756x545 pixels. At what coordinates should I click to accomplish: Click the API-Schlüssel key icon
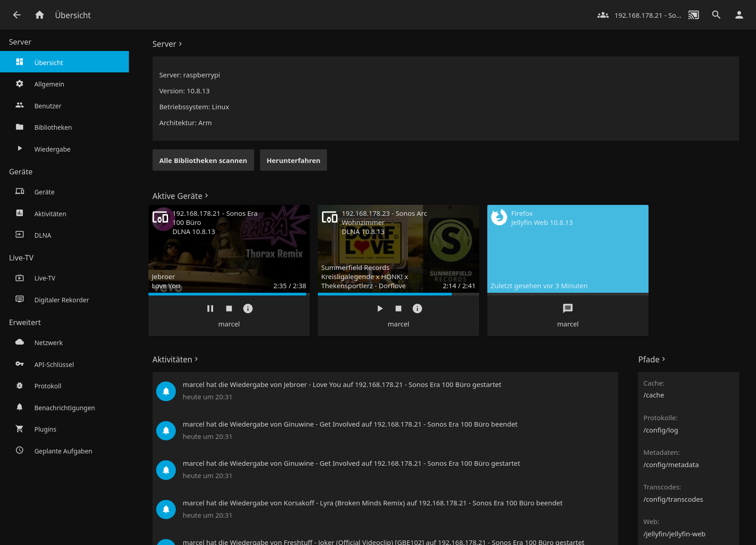20,364
